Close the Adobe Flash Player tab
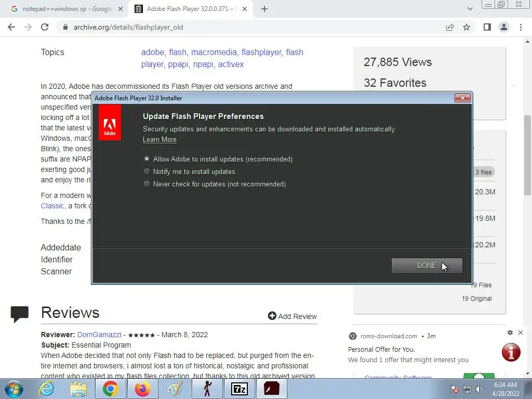Image resolution: width=532 pixels, height=399 pixels. point(245,9)
